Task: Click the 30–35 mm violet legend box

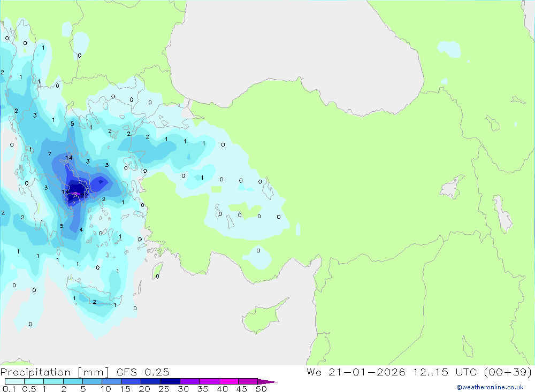Action: 190,381
